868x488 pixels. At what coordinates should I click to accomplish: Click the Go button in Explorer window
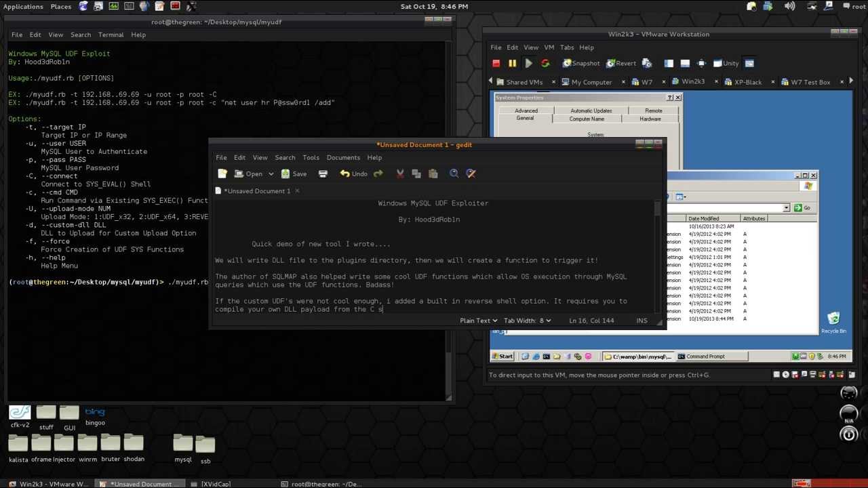tap(803, 207)
